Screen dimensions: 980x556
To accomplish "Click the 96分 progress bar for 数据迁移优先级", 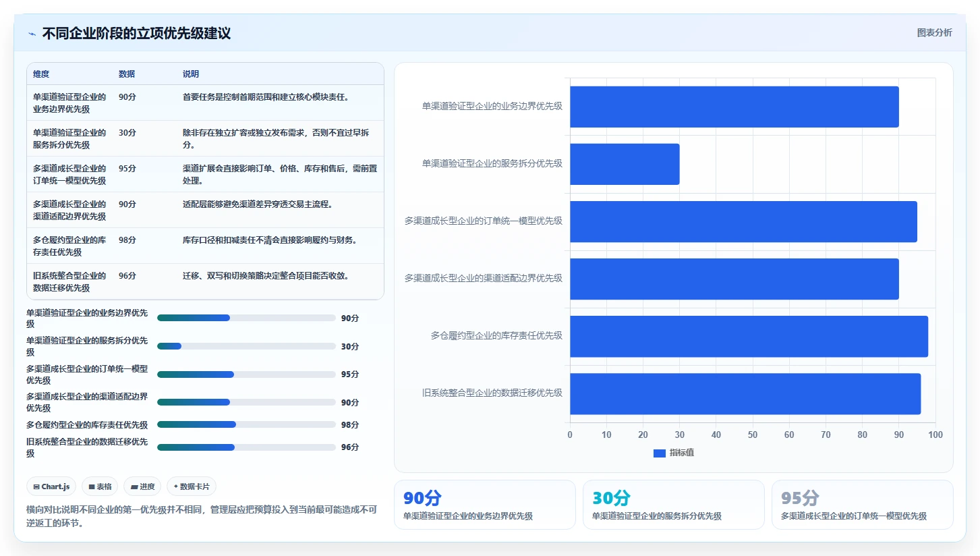I will 246,447.
